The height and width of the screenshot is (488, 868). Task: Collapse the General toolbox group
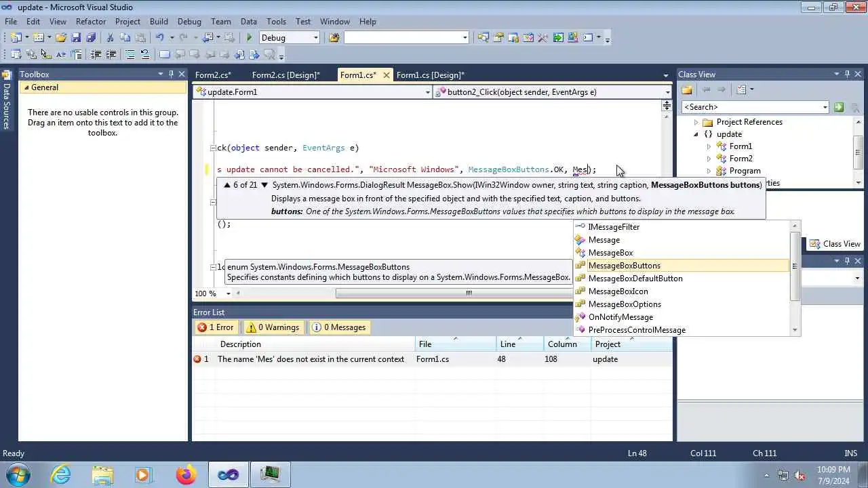click(26, 87)
